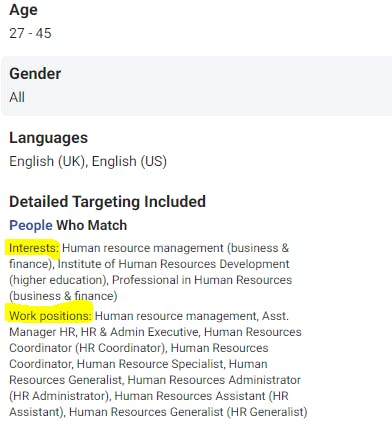Click Human Resources Generalist (HR Generalist) entry
This screenshot has width=392, height=434.
188,412
